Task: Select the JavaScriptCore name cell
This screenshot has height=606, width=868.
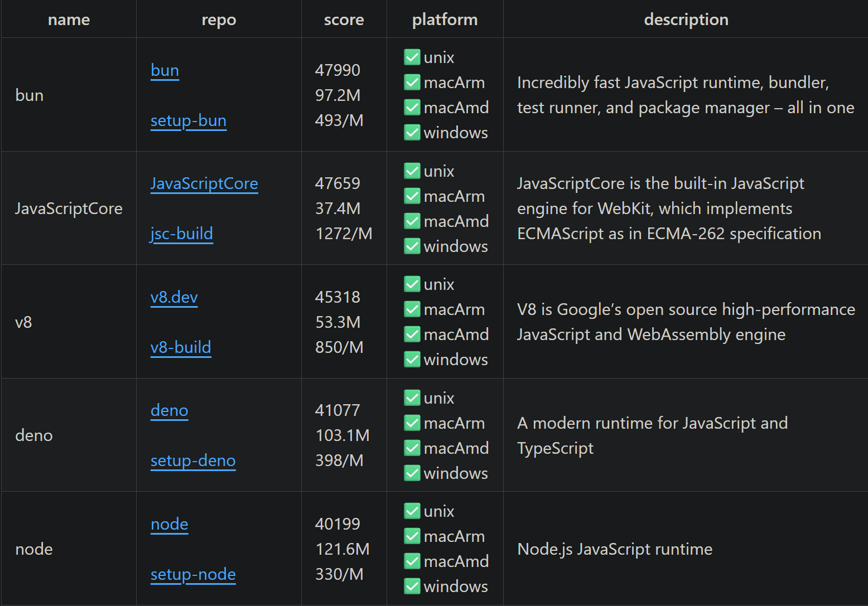Action: [x=69, y=208]
